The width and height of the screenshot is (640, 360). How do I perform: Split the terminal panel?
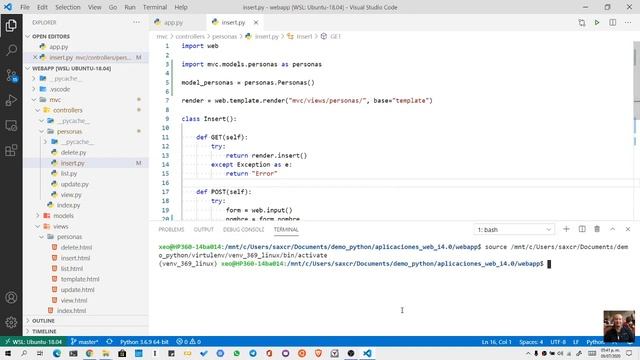[582, 229]
